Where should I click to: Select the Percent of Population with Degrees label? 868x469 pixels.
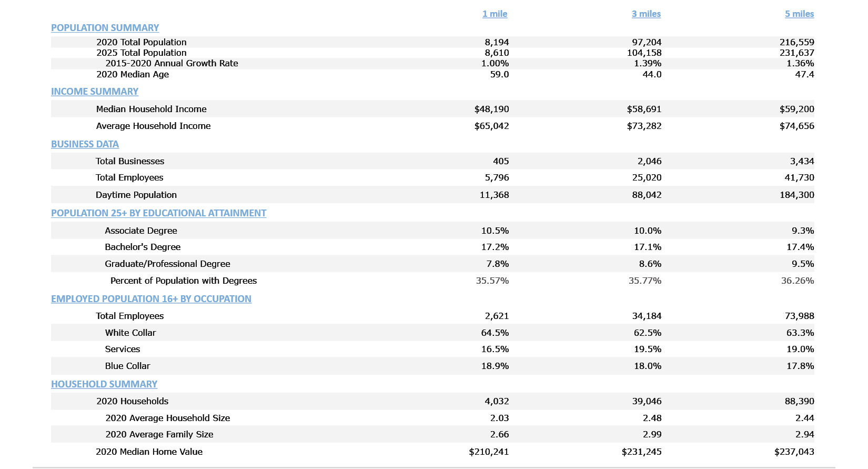(184, 281)
